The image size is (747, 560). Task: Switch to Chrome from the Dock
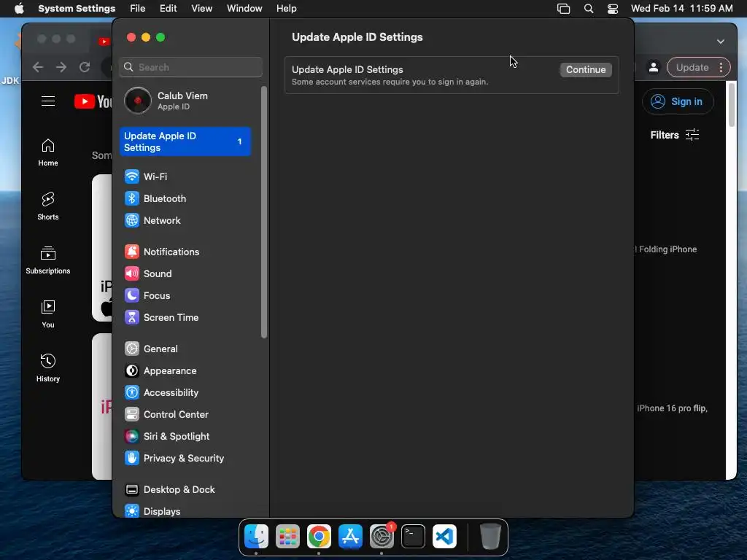pyautogui.click(x=320, y=536)
